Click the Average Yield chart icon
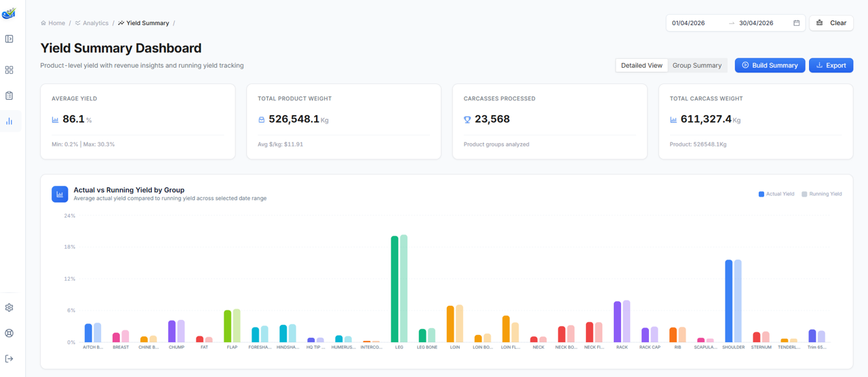This screenshot has width=868, height=377. (x=55, y=120)
